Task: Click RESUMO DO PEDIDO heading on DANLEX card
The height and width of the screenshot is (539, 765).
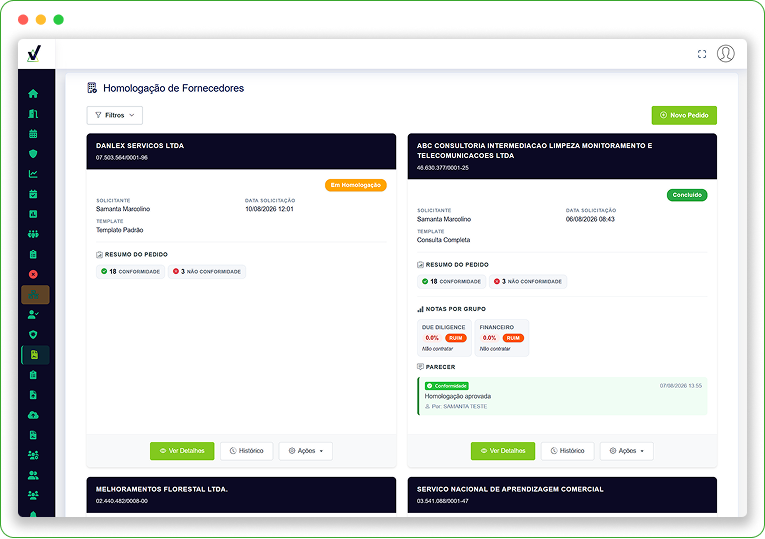Action: 132,255
